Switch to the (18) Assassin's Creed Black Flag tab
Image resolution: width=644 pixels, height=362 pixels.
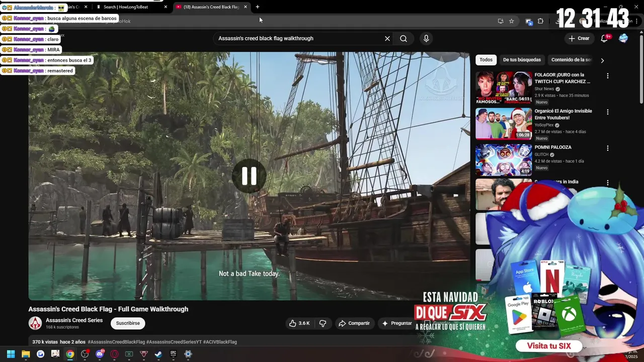point(211,7)
